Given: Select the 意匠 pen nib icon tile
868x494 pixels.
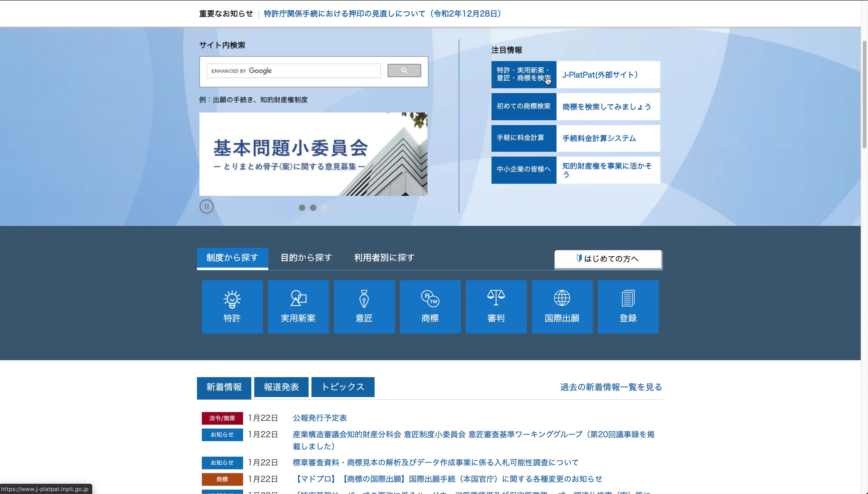Looking at the screenshot, I should pyautogui.click(x=364, y=306).
